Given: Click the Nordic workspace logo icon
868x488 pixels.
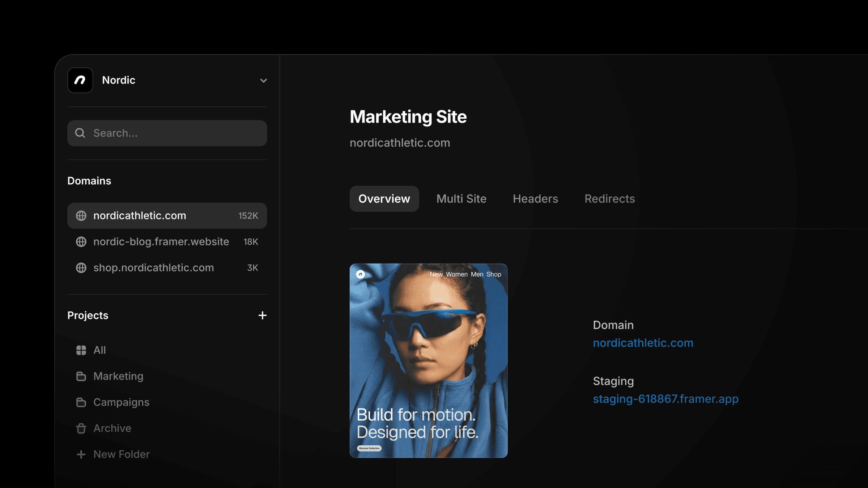Looking at the screenshot, I should click(x=80, y=80).
